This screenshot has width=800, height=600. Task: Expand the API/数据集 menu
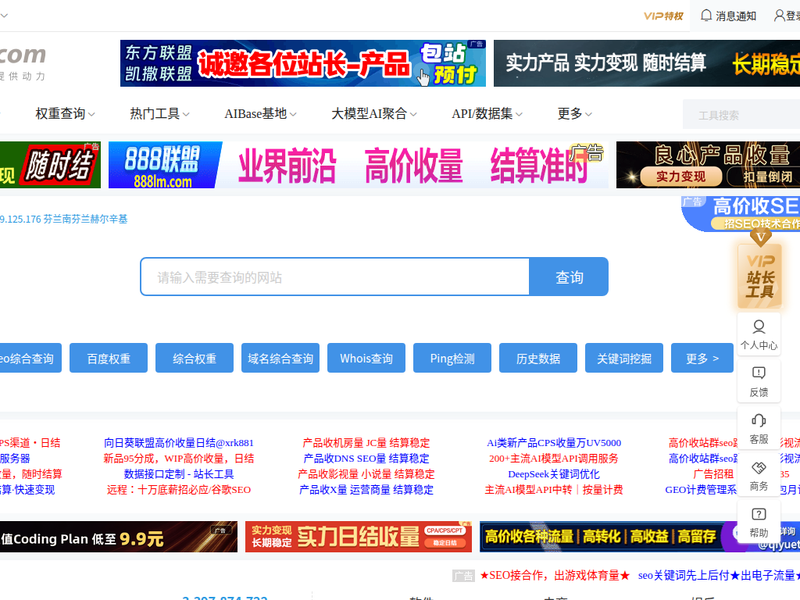pyautogui.click(x=487, y=114)
